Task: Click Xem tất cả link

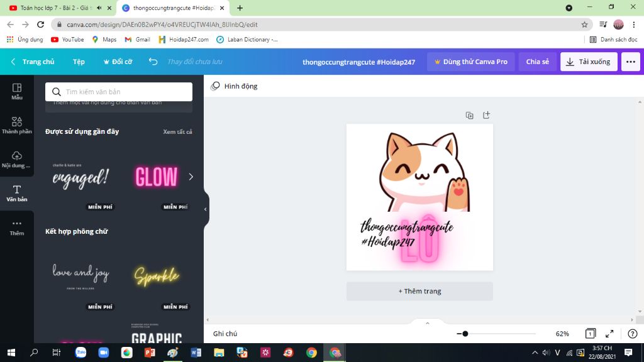Action: [x=177, y=132]
